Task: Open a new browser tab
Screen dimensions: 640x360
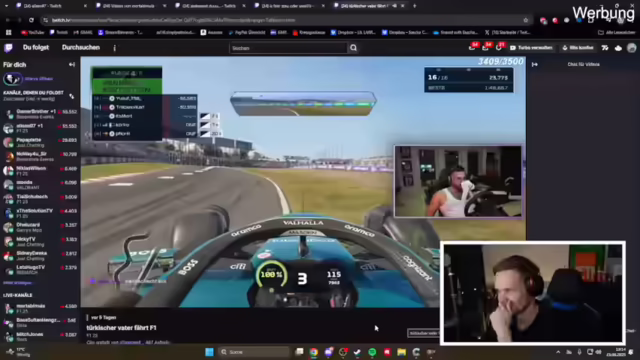Action: [414, 6]
